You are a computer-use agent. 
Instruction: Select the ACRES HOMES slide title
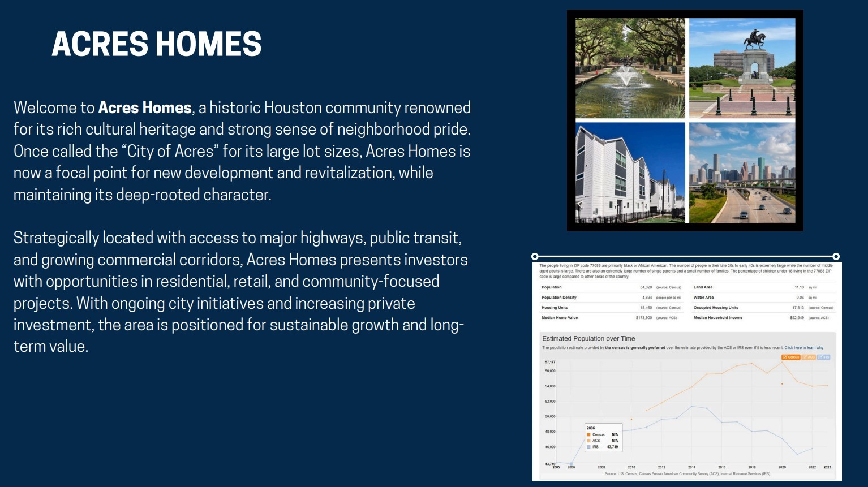157,43
